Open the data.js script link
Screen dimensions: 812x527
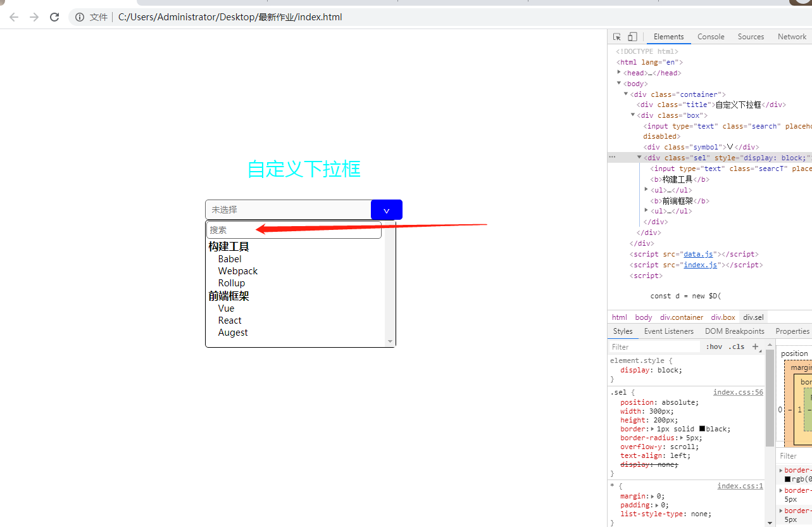point(698,254)
